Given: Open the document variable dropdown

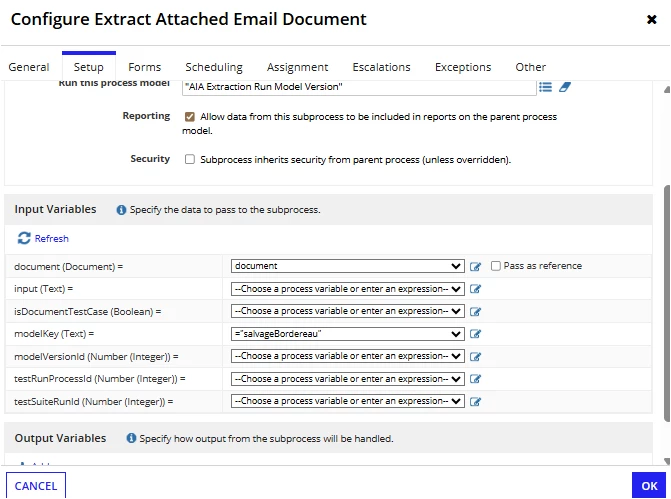Looking at the screenshot, I should click(347, 266).
